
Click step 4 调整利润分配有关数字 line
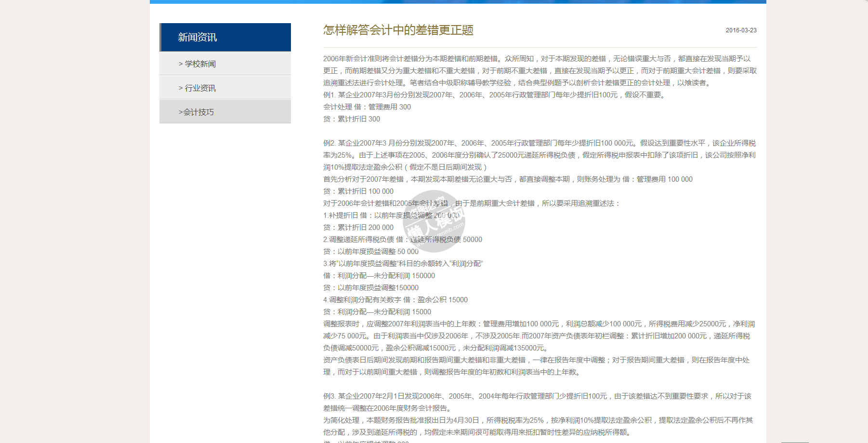tap(395, 300)
